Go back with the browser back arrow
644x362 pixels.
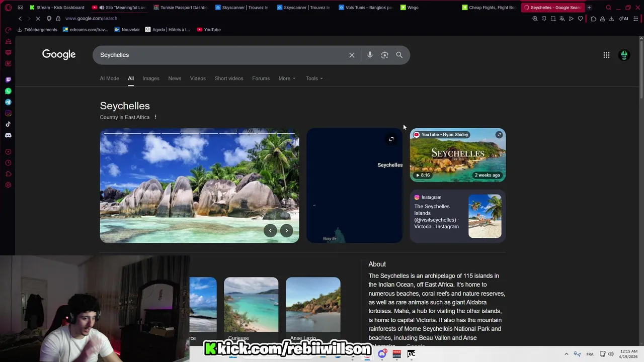point(20,19)
